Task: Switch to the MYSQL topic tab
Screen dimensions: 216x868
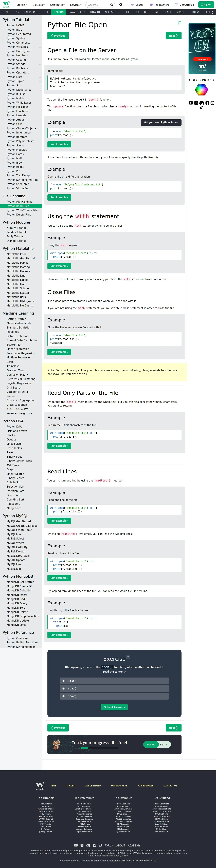Action: [181, 12]
